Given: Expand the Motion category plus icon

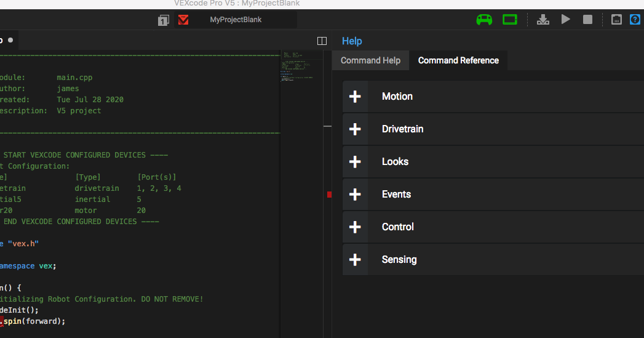Looking at the screenshot, I should tap(355, 97).
